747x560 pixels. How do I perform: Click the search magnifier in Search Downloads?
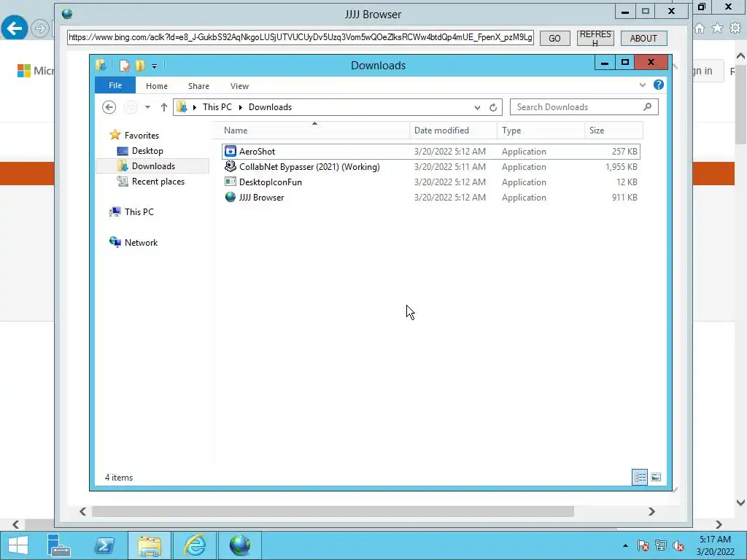click(647, 107)
